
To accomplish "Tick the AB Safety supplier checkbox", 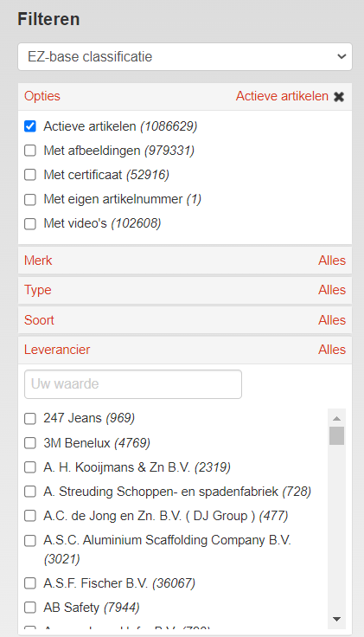I will 30,608.
